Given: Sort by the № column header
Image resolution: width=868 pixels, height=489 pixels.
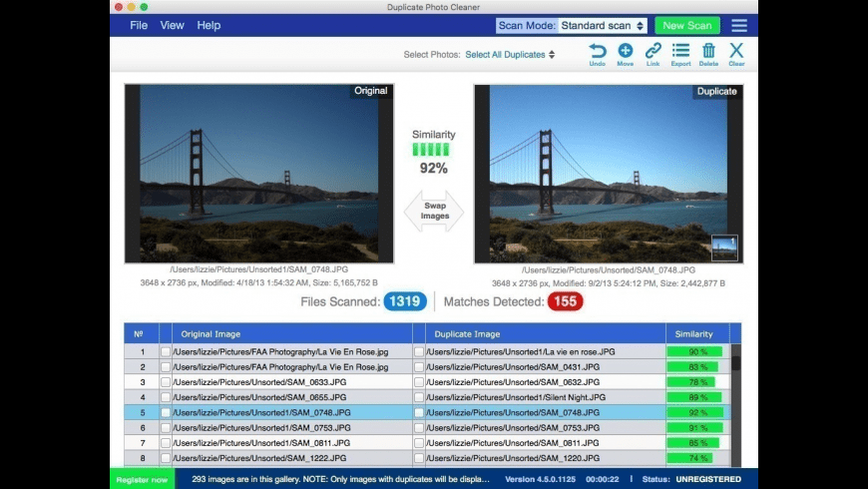Looking at the screenshot, I should click(x=141, y=334).
